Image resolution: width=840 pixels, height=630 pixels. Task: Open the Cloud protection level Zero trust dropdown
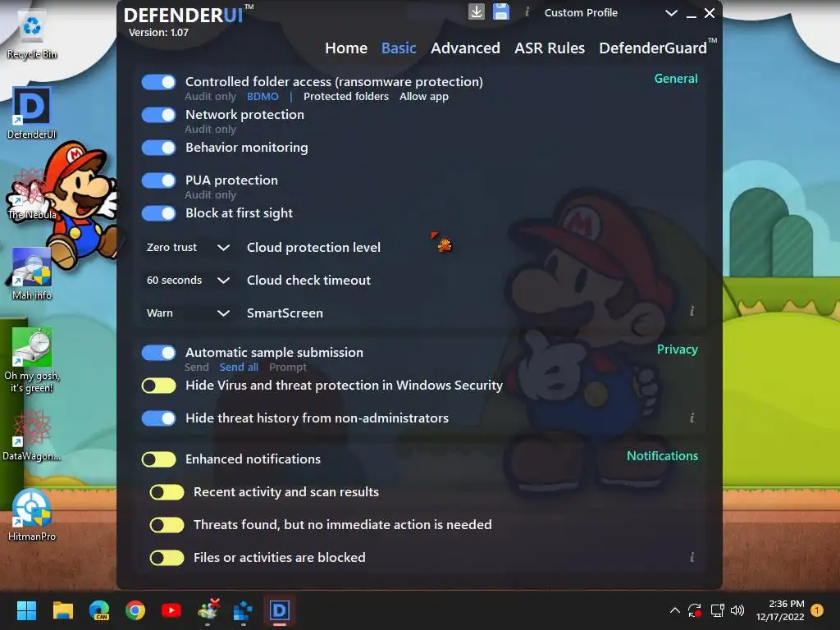click(x=188, y=248)
